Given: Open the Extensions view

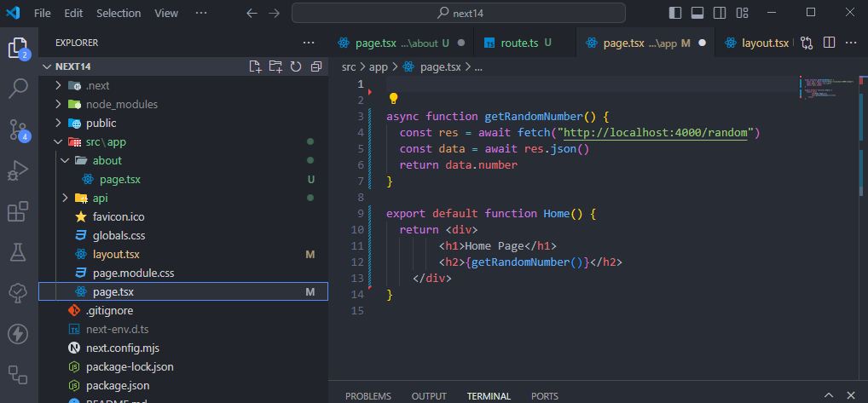Looking at the screenshot, I should 19,211.
